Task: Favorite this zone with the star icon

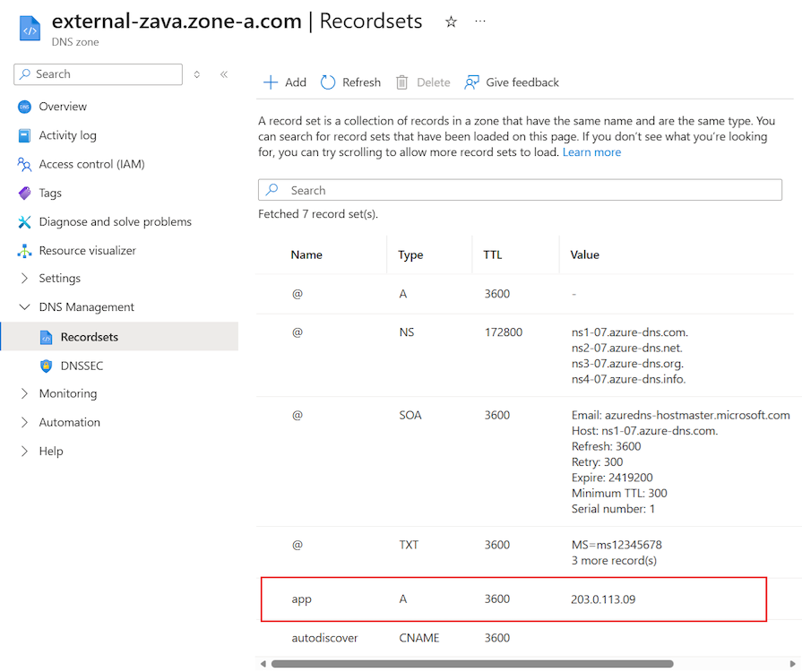Action: [x=451, y=22]
